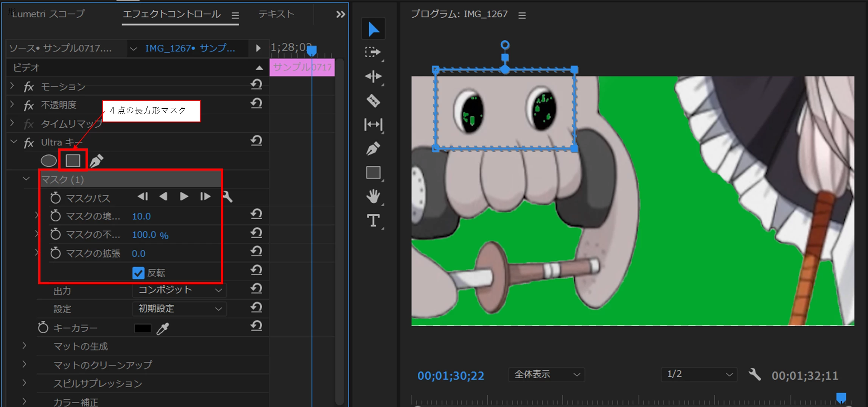Select the Ripple Edit tool

tap(373, 76)
